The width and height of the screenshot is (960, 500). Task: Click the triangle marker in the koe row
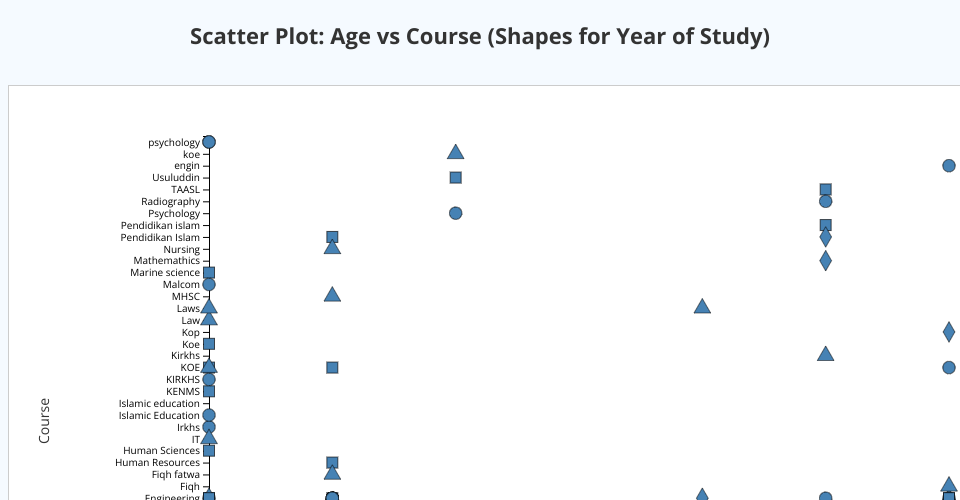coord(455,153)
